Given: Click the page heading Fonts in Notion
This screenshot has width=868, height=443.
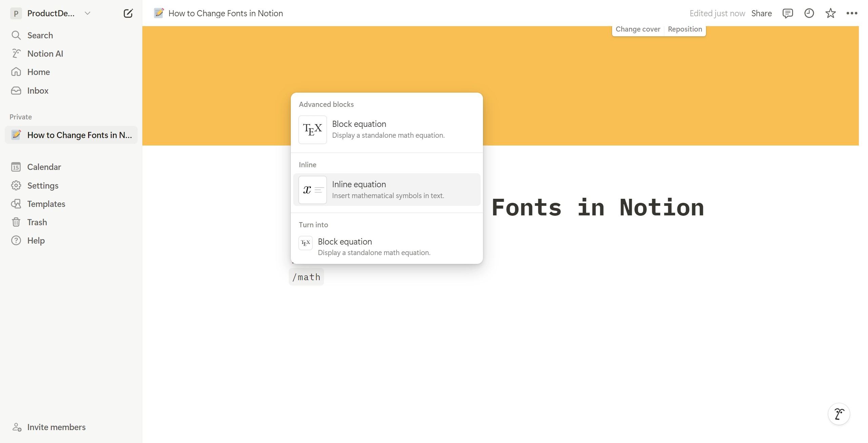Looking at the screenshot, I should point(598,207).
